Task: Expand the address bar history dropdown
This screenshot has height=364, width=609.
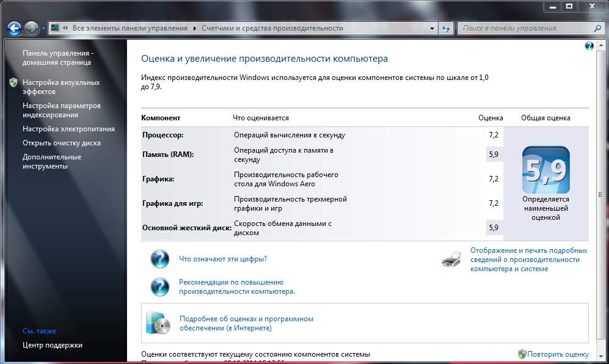Action: coord(432,28)
